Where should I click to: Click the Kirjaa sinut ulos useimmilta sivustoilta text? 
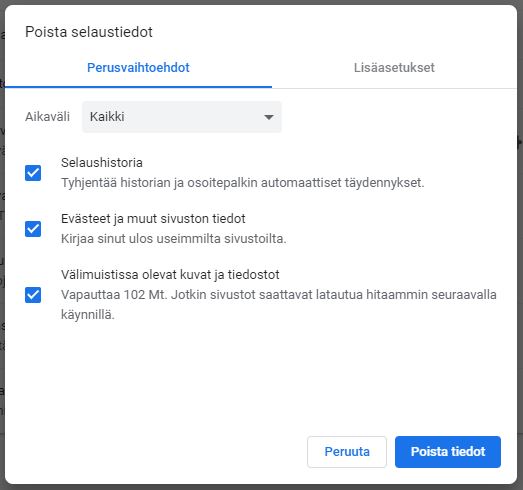(x=173, y=239)
